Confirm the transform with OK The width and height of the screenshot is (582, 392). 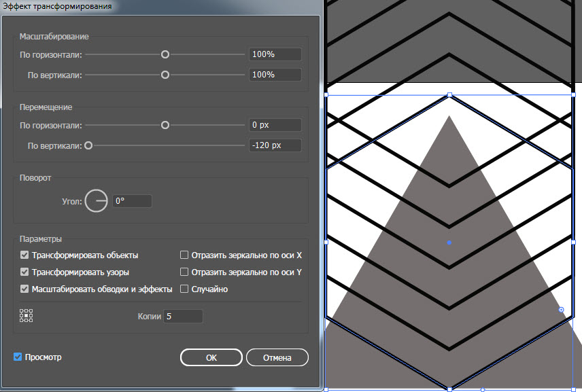coord(211,357)
